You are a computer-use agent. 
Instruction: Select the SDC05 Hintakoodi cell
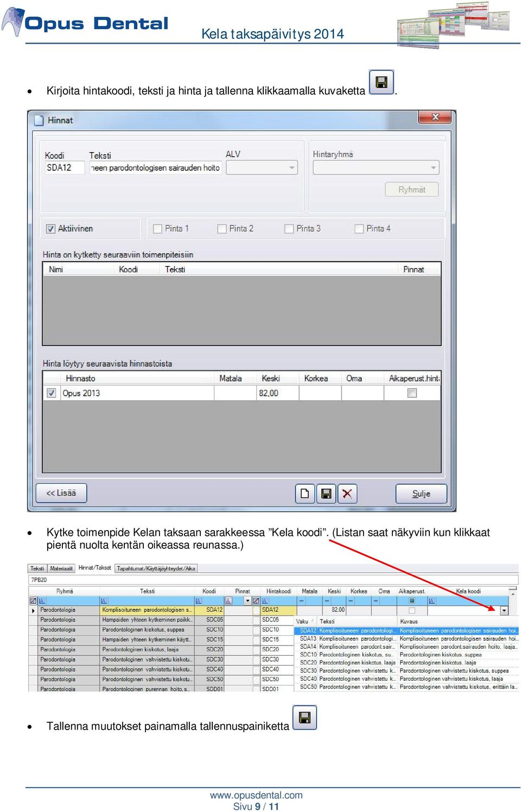277,619
